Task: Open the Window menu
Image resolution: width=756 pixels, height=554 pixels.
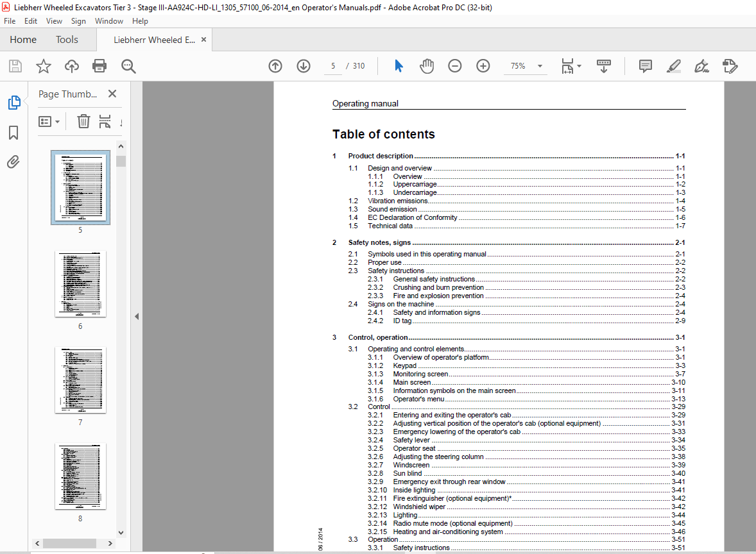Action: 109,21
